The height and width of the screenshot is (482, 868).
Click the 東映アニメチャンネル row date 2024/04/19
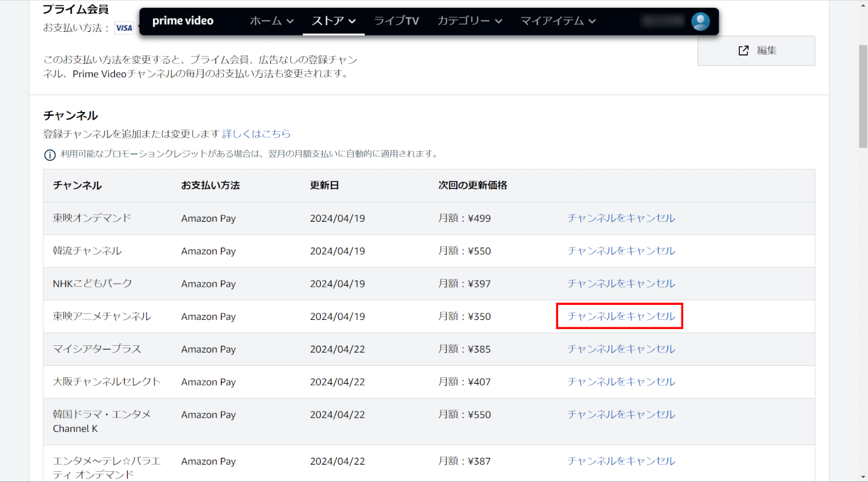pyautogui.click(x=338, y=316)
